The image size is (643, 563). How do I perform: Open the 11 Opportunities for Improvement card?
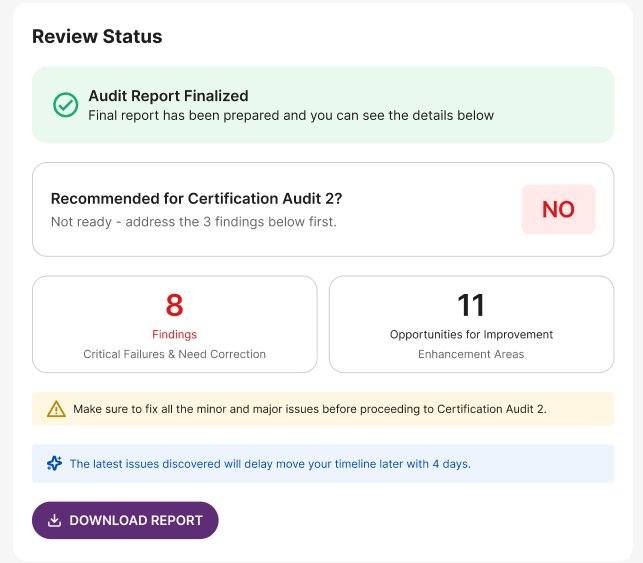click(471, 324)
